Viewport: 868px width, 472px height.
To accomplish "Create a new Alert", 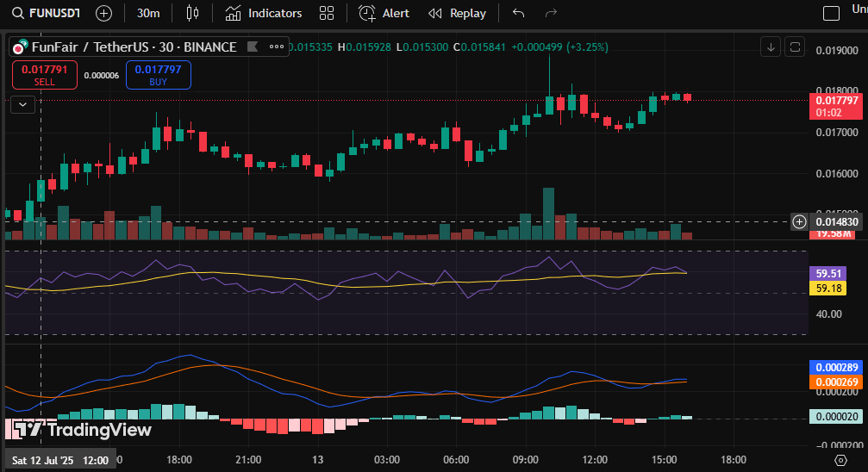I will [x=384, y=13].
